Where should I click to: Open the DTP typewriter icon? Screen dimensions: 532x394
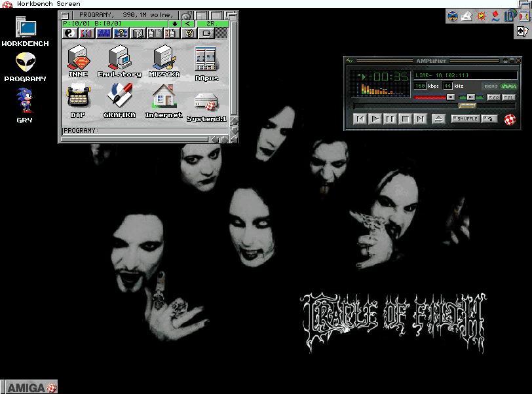click(78, 101)
